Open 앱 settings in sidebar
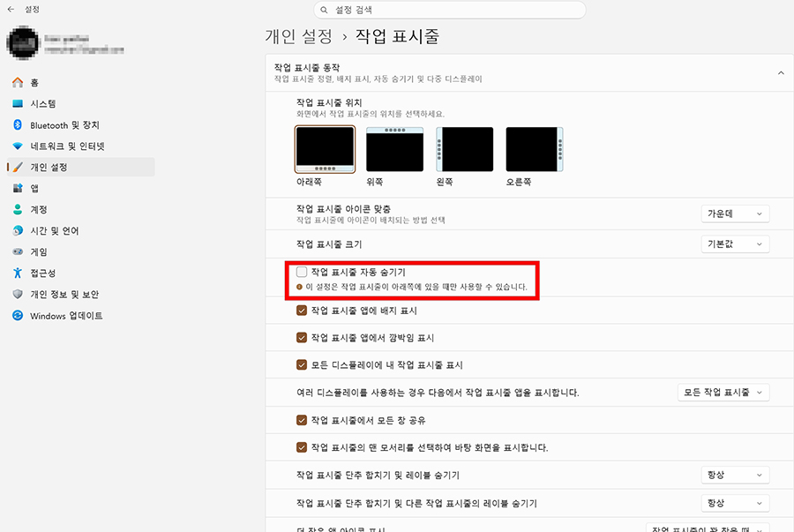The image size is (794, 532). (x=81, y=188)
